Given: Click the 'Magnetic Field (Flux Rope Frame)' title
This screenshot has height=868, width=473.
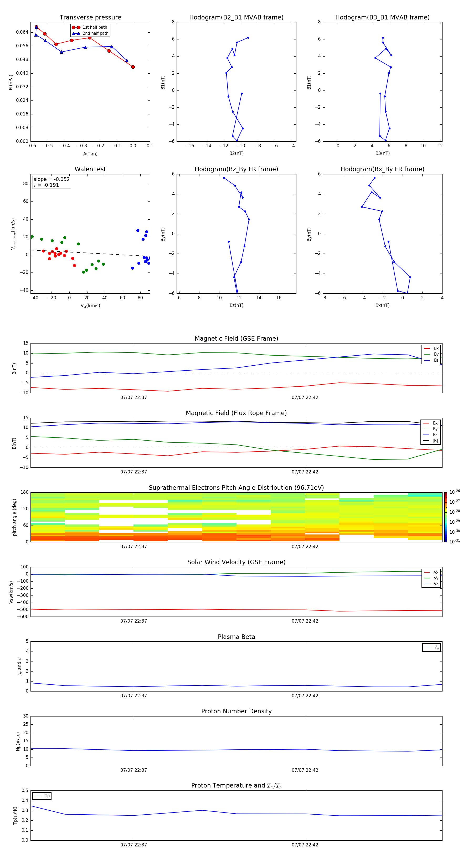Looking at the screenshot, I should point(236,413).
